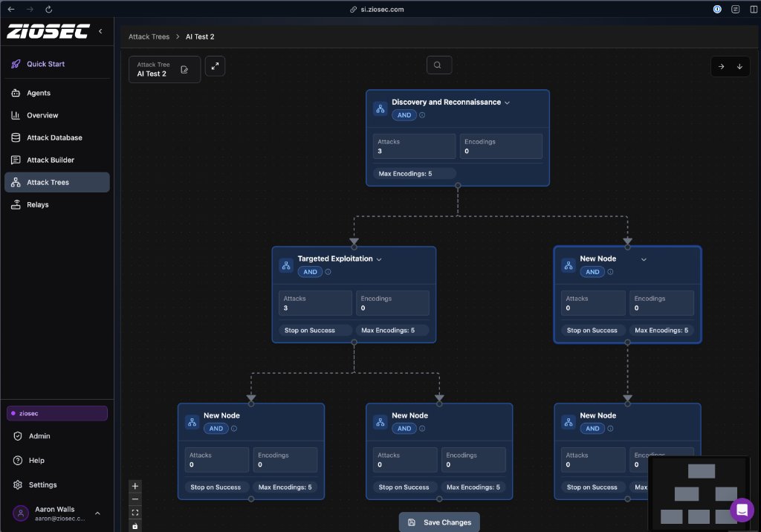Zoom in on the canvas
The image size is (761, 532).
135,487
